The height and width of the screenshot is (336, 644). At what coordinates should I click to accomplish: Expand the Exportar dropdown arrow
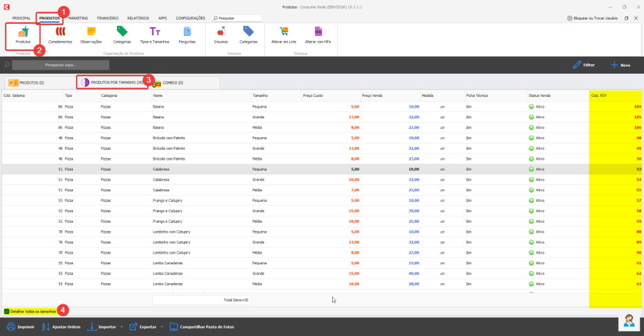point(162,327)
